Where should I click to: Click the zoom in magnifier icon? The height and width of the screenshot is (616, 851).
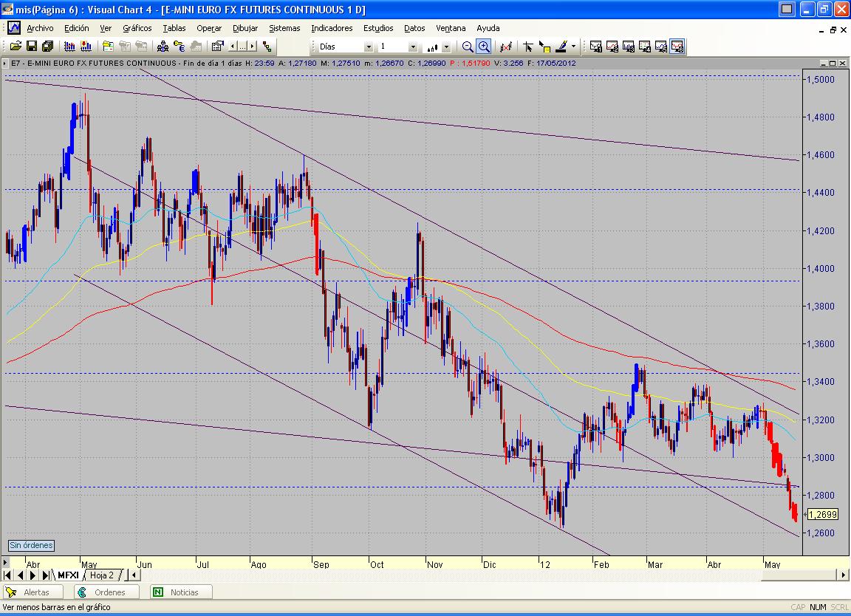pyautogui.click(x=484, y=47)
